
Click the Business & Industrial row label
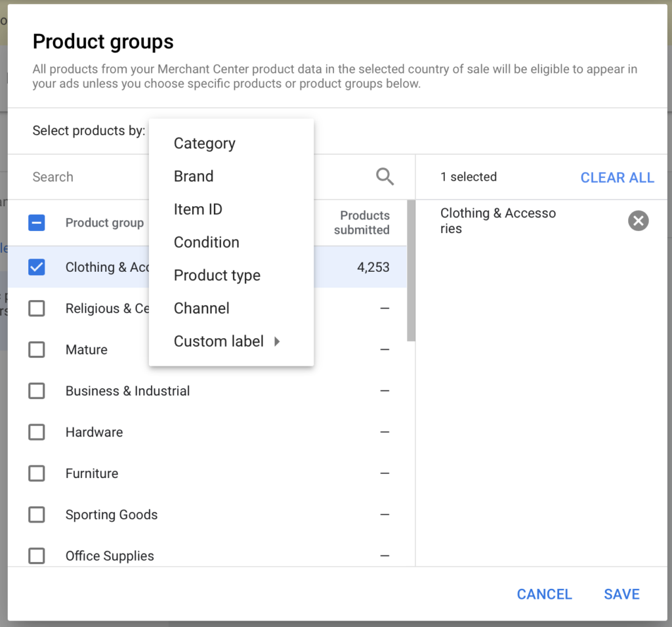(x=128, y=391)
